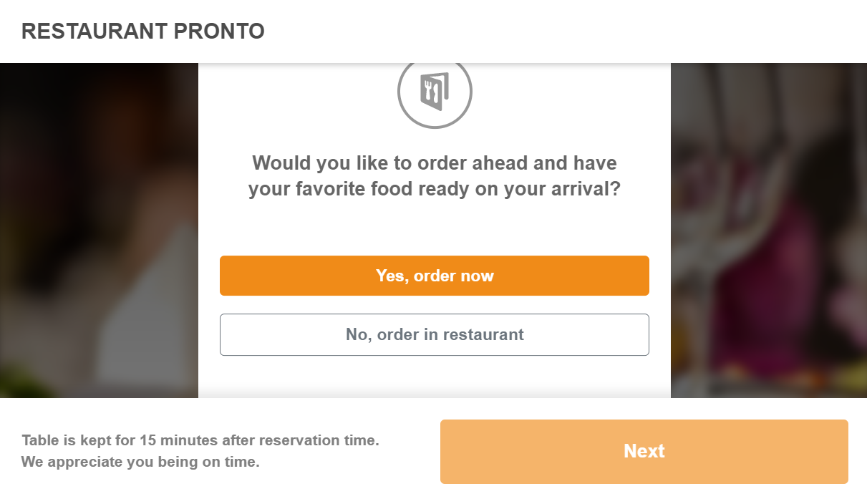
Task: Hit the menu pamphlet icon in the circle
Action: [435, 92]
